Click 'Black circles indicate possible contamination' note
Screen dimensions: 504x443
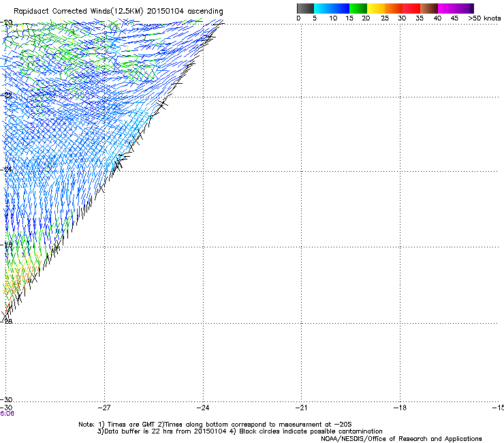(311, 431)
